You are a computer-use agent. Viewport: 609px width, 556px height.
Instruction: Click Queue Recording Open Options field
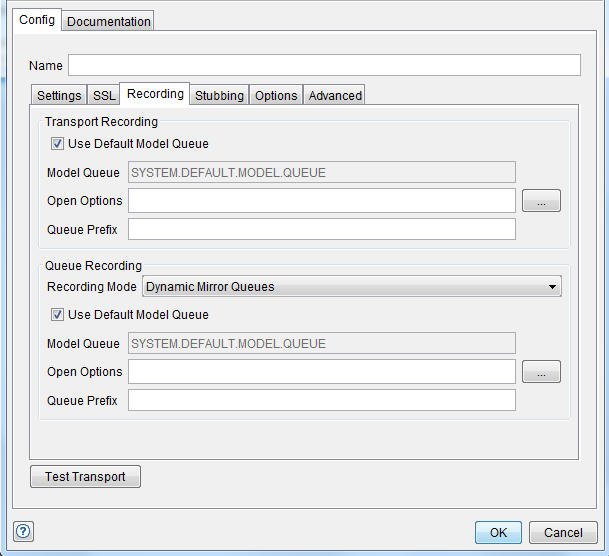click(x=321, y=372)
